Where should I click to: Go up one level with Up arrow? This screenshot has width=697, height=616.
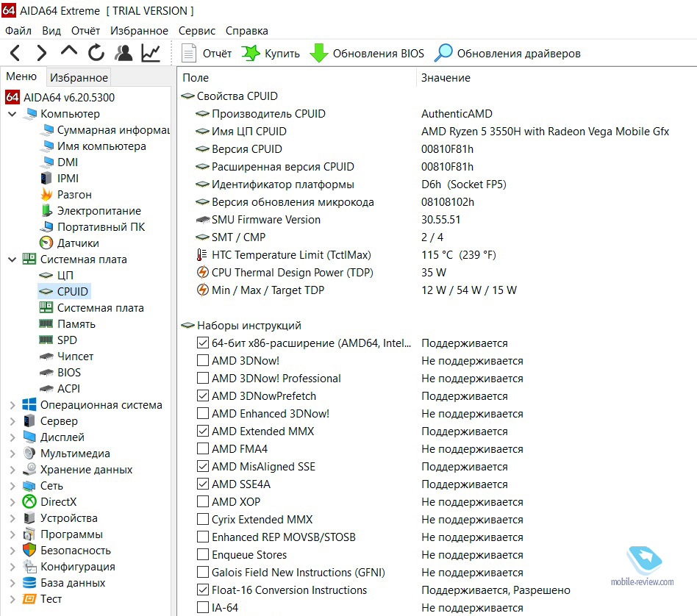coord(69,51)
